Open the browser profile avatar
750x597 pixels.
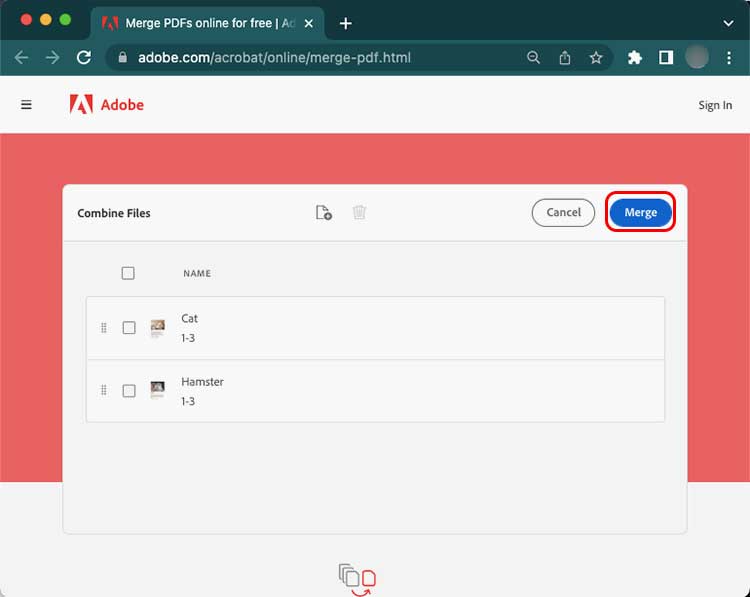tap(696, 57)
